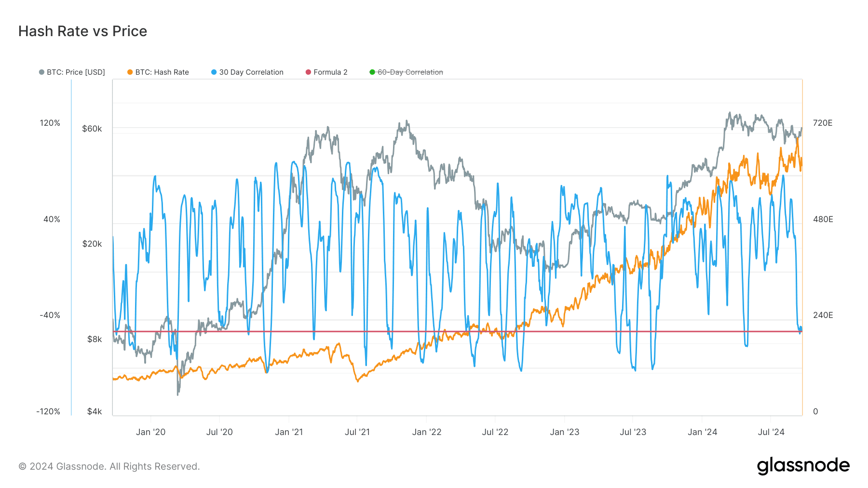Toggle the BTC: Hash Rate legend entry
Viewport: 868px width, 488px height.
[158, 72]
